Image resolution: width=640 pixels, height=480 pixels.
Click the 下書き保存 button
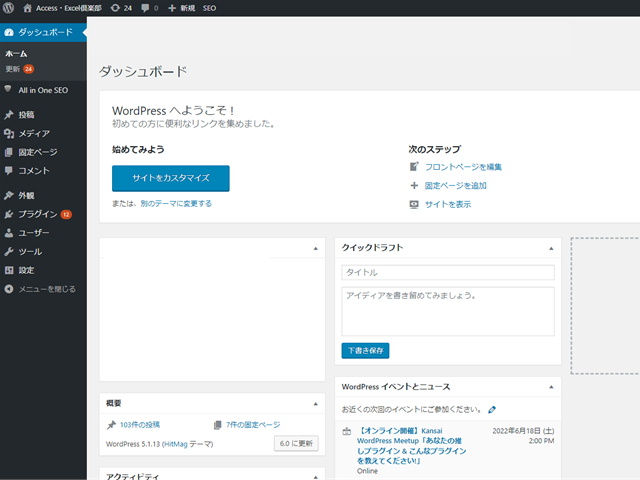point(365,351)
